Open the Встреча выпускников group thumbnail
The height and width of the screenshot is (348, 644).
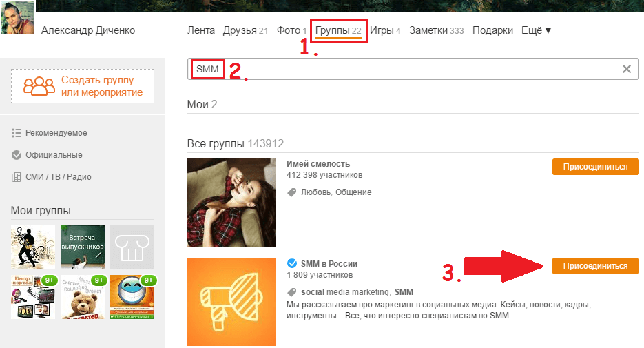pos(83,247)
